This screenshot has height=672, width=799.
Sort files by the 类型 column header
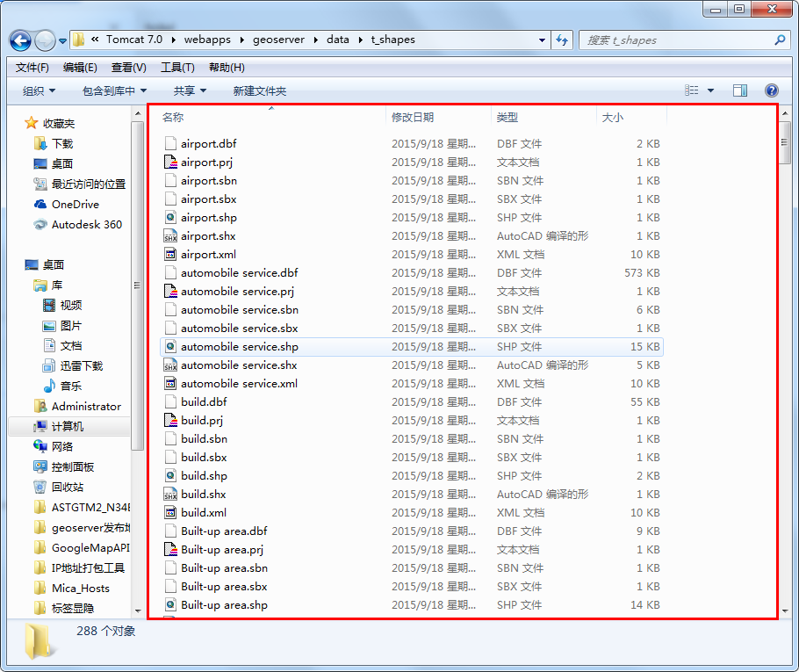pos(507,117)
